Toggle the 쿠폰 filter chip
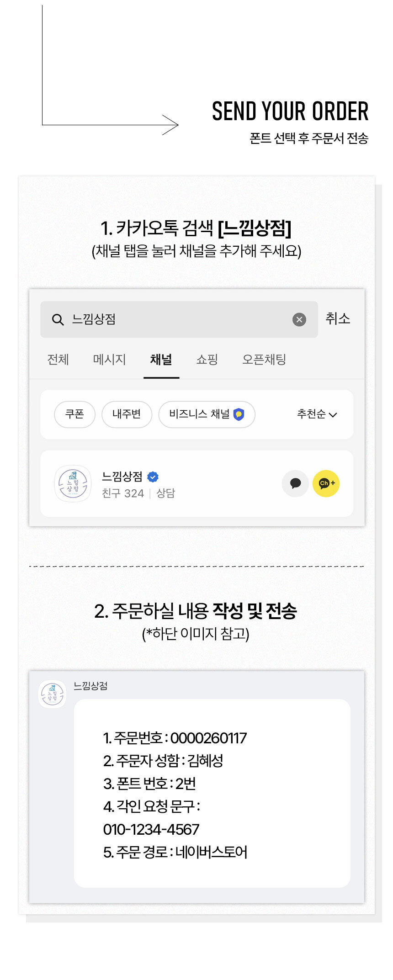 click(74, 414)
